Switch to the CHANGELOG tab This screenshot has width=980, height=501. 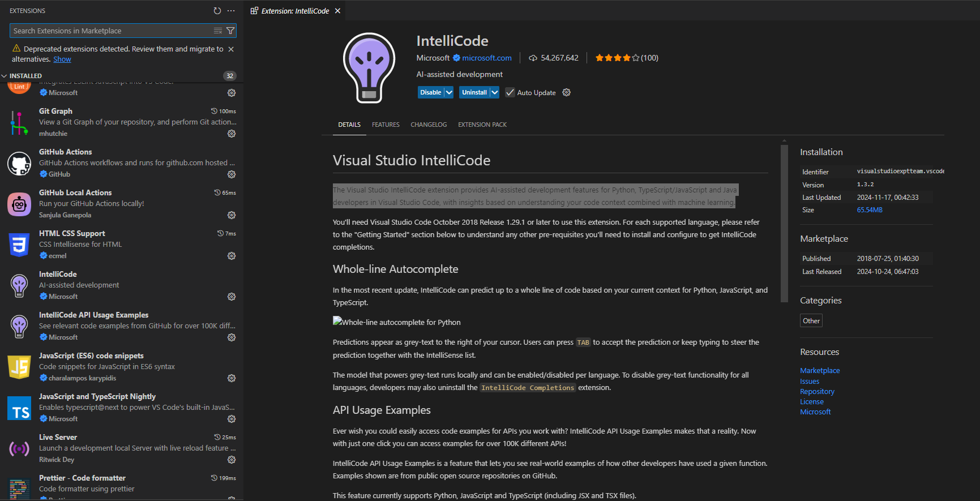point(429,125)
